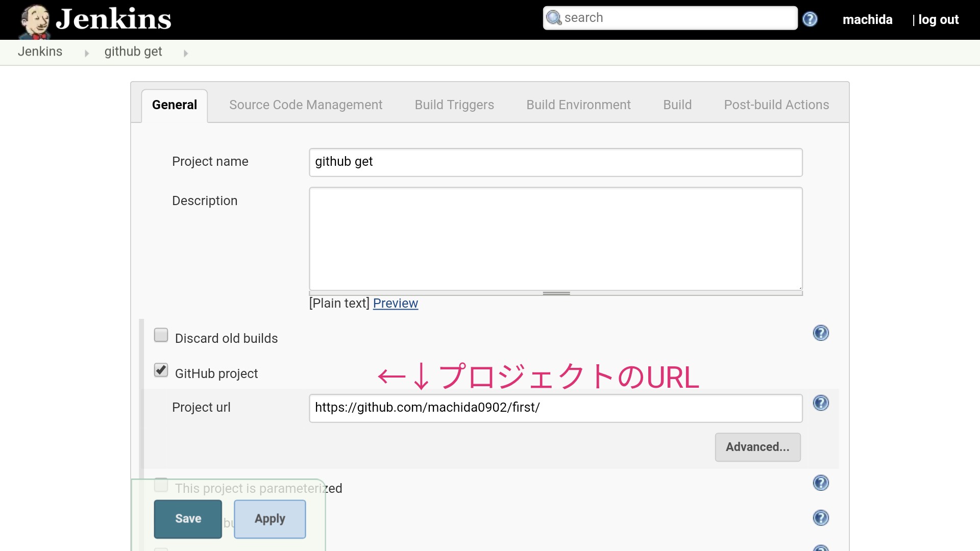The image size is (980, 551).
Task: Click the Jenkins butler logo icon
Action: coord(35,21)
